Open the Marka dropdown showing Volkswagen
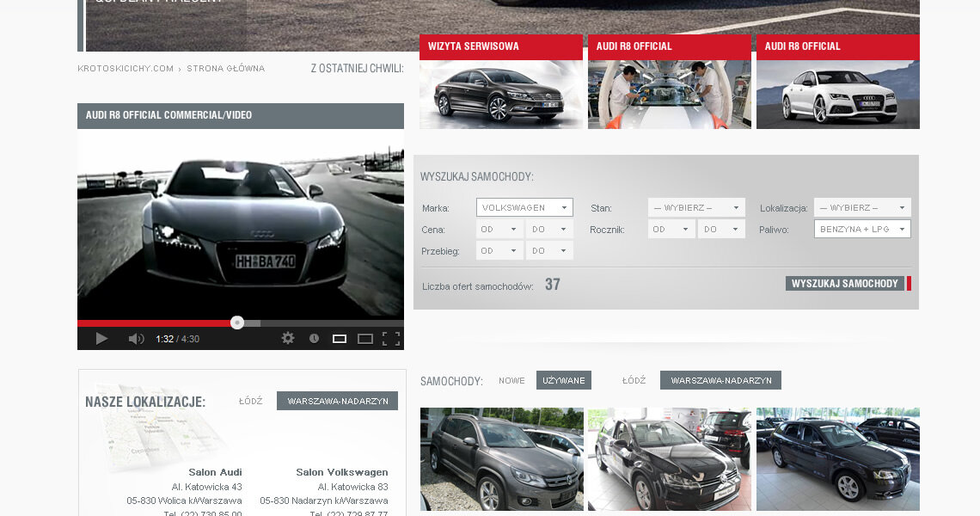Screen dimensions: 980x516 (524, 207)
